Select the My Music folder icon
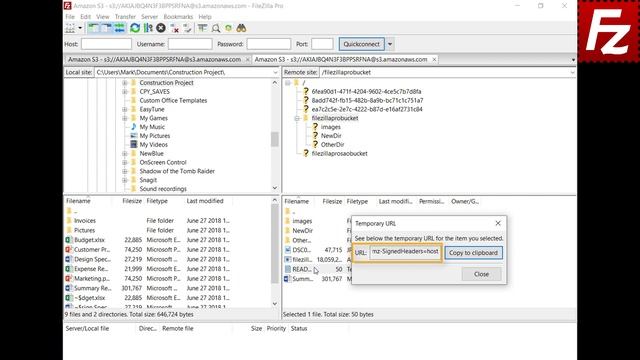Screen dimensions: 640x360 (x=133, y=127)
